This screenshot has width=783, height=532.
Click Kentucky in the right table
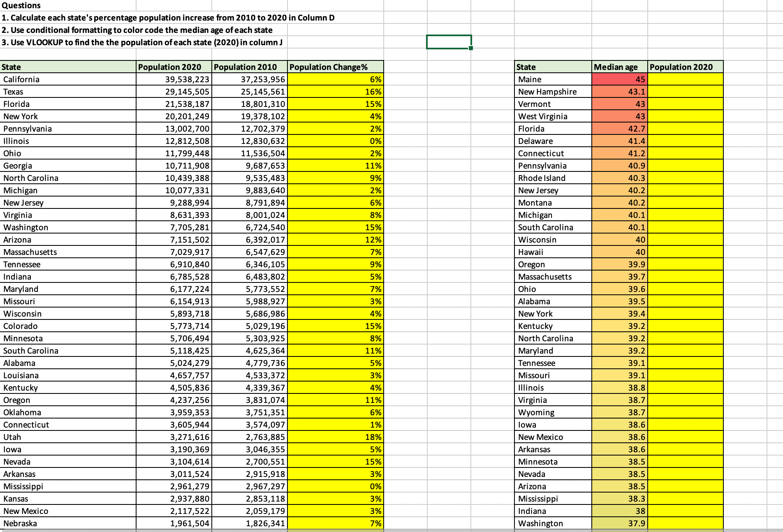point(553,326)
